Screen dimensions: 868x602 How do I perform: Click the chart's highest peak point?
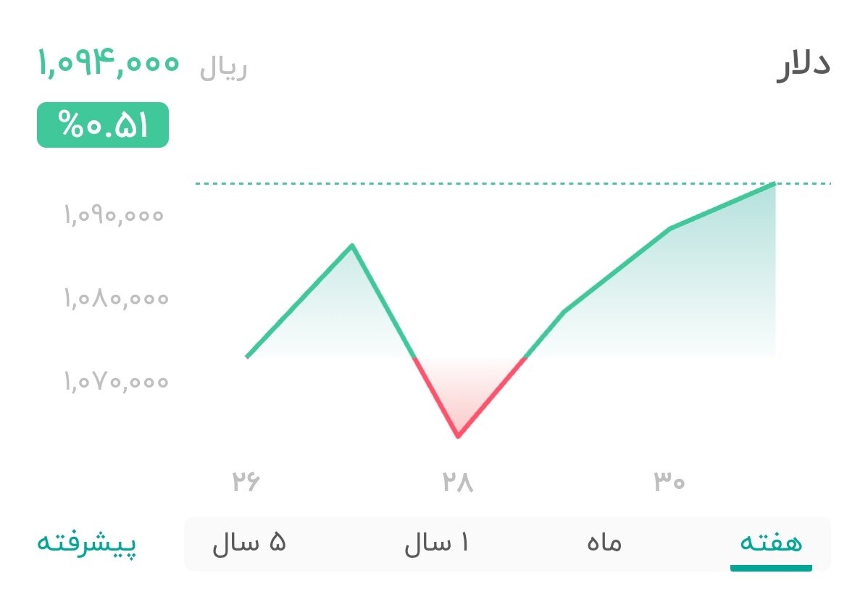tap(775, 183)
